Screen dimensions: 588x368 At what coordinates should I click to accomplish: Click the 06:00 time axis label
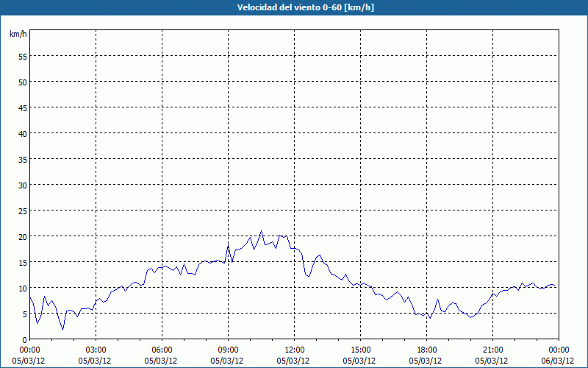tap(162, 350)
